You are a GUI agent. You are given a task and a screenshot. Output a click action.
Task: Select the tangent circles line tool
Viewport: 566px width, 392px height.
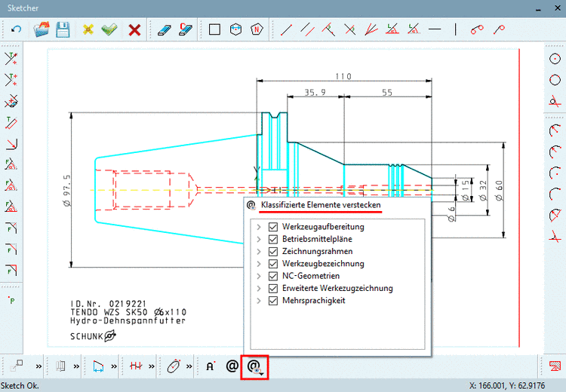[x=476, y=29]
